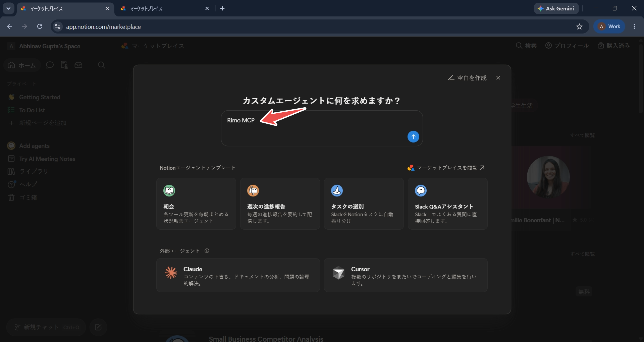This screenshot has height=342, width=644.
Task: Open the Abhinav Gupta's Space workspace switcher
Action: (44, 46)
